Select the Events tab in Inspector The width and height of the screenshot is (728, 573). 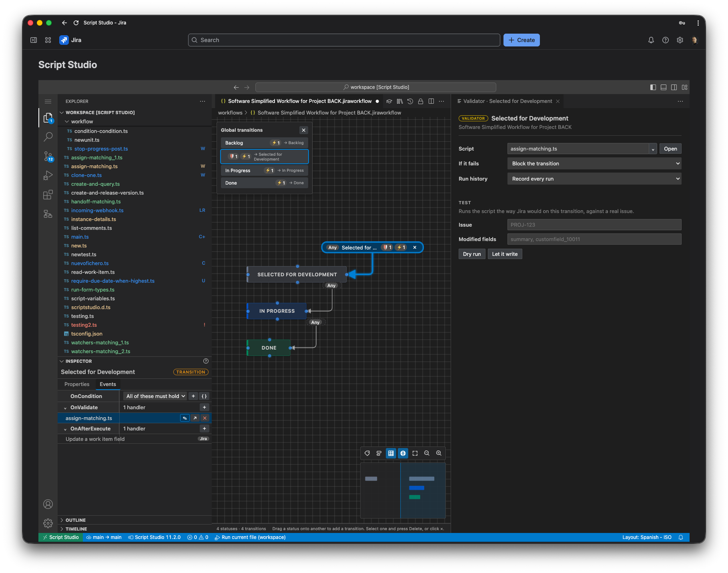(x=108, y=384)
